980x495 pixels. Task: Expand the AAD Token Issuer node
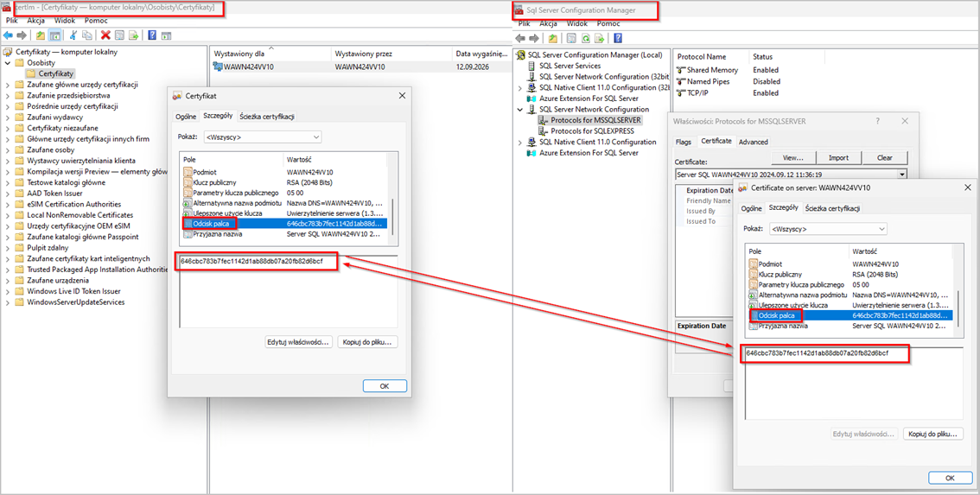pos(8,194)
